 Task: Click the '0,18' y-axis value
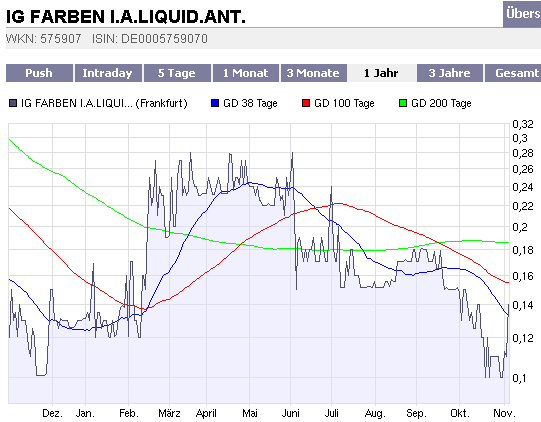coord(523,250)
